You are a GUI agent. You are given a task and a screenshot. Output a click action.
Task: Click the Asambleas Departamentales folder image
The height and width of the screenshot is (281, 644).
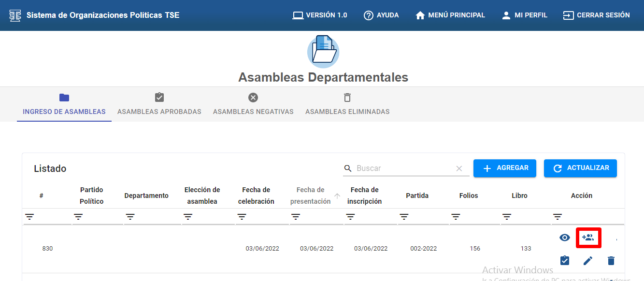click(x=323, y=51)
